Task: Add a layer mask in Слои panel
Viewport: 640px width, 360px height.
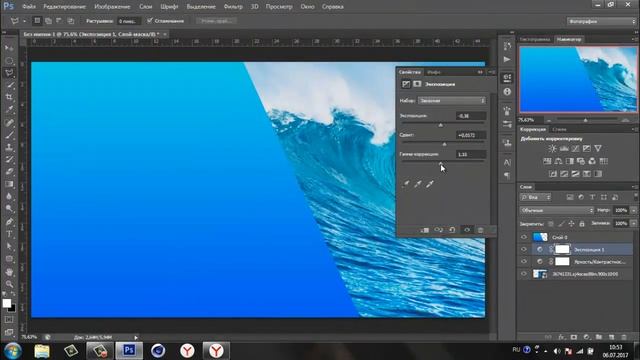Action: click(x=574, y=337)
